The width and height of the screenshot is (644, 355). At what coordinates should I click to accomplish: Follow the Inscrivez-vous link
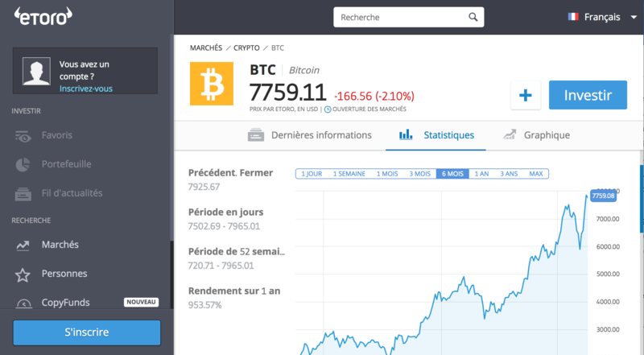[x=86, y=89]
